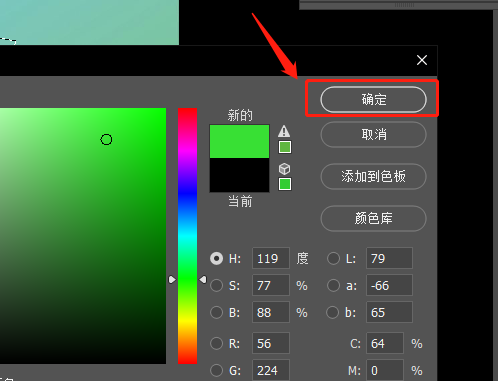Click the web-safe cube icon
Viewport: 498px width, 381px height.
[x=284, y=169]
